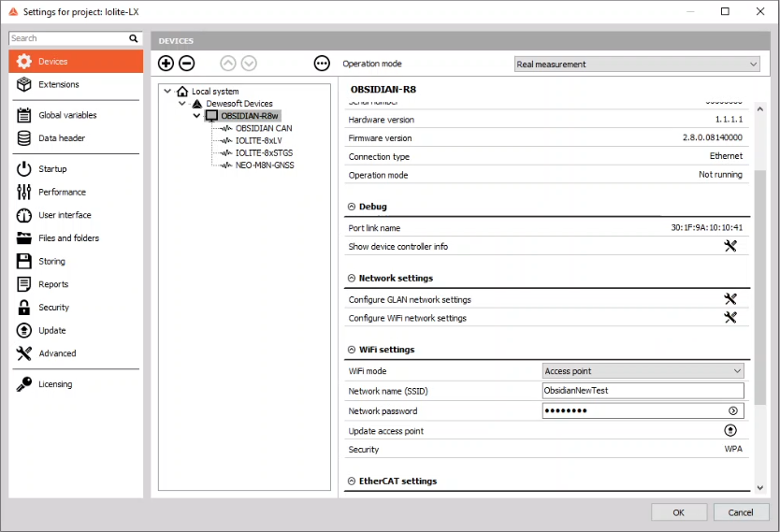Screen dimensions: 780x532
Task: Click the Files and folders icon
Action: click(x=24, y=238)
